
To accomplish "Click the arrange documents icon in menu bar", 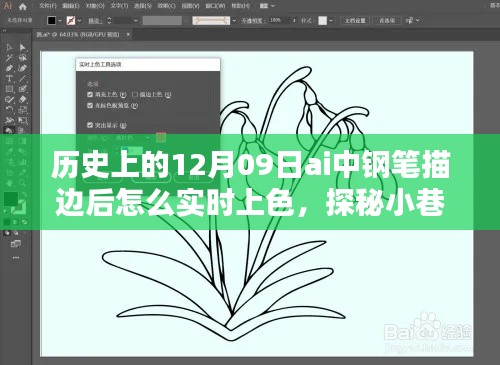I will (264, 6).
